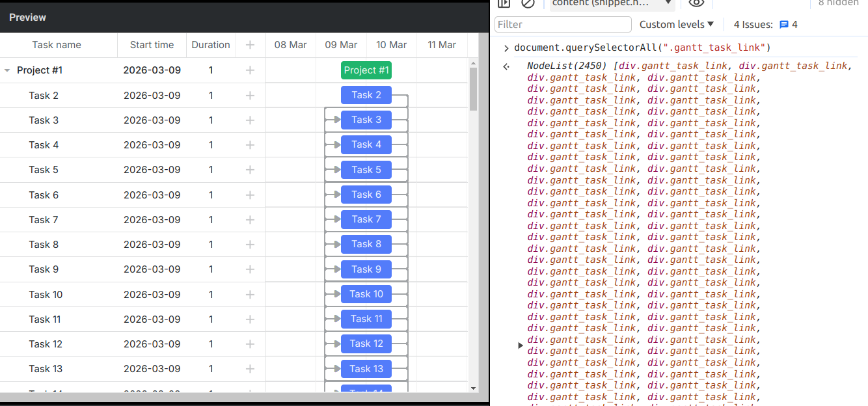
Task: Click the clear console icon
Action: coord(528,3)
